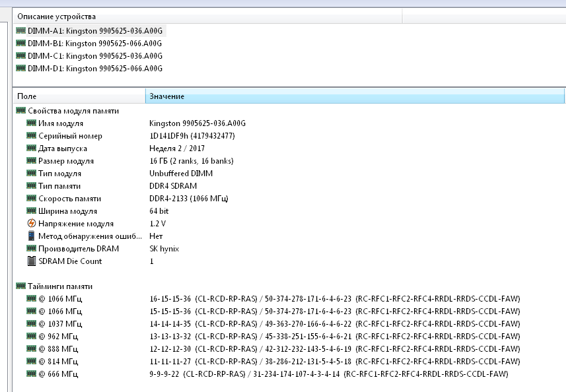
Task: Click the 'Дата выпуска' field label
Action: [x=63, y=148]
